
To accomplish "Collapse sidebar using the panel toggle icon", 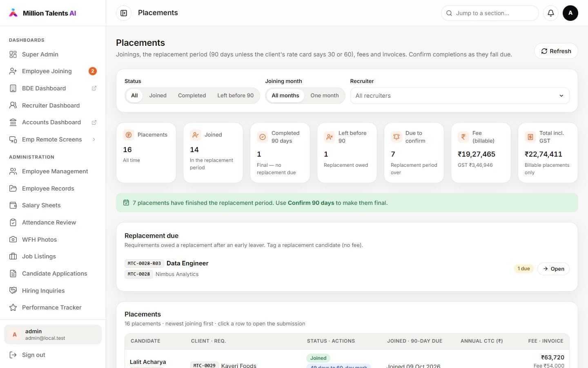I will (x=124, y=13).
